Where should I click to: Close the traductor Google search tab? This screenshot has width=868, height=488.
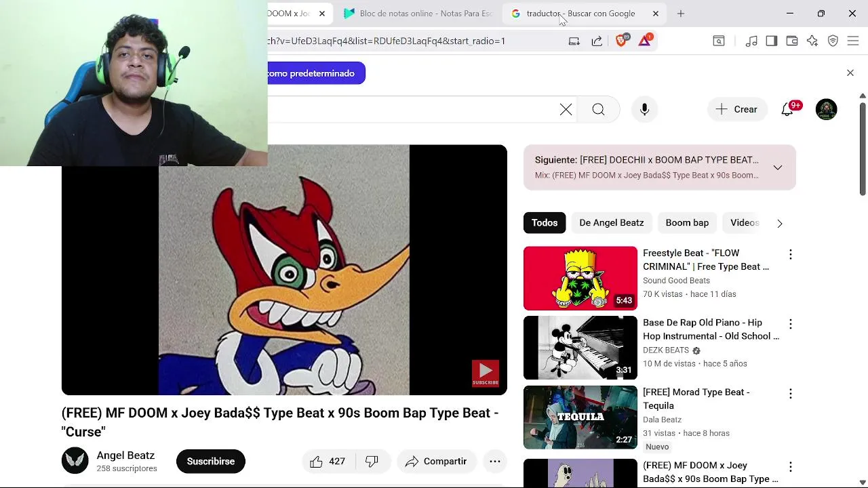coord(656,14)
